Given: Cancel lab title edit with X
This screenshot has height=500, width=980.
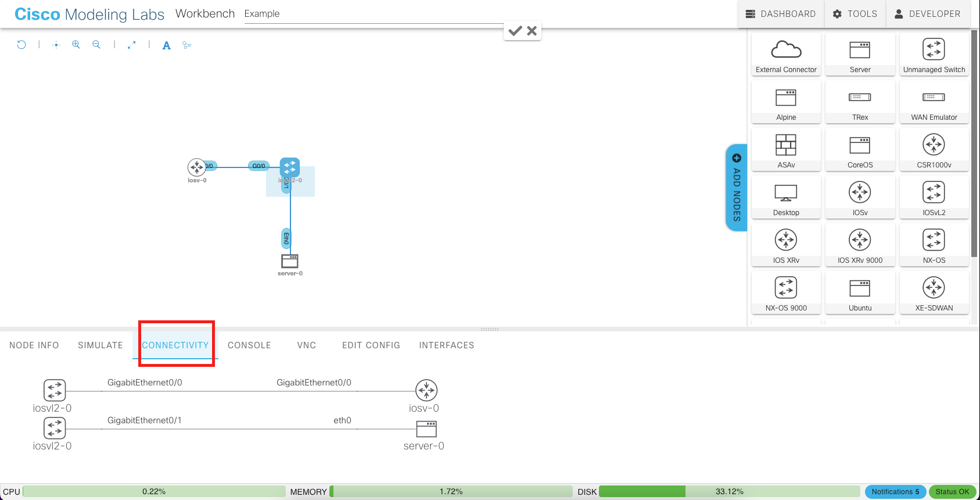Looking at the screenshot, I should [532, 31].
